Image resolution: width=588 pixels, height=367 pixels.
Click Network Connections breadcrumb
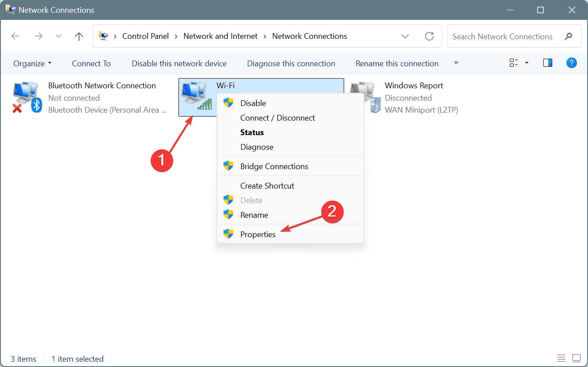point(310,36)
